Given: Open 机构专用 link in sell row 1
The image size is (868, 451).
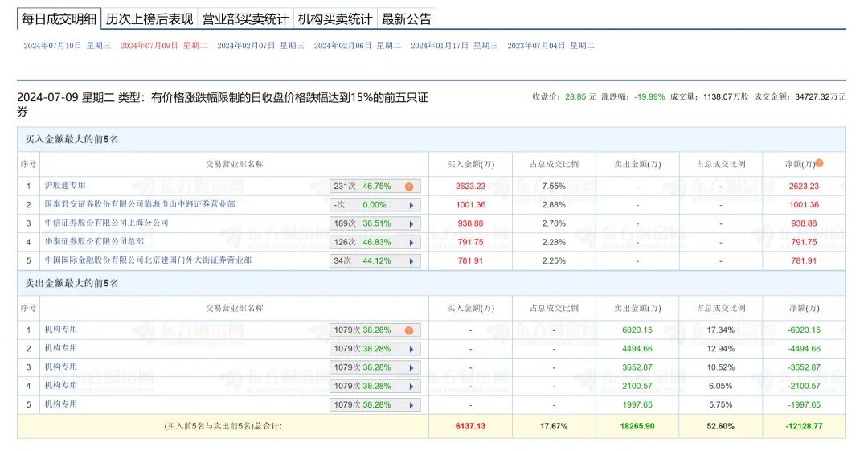Looking at the screenshot, I should [x=61, y=330].
